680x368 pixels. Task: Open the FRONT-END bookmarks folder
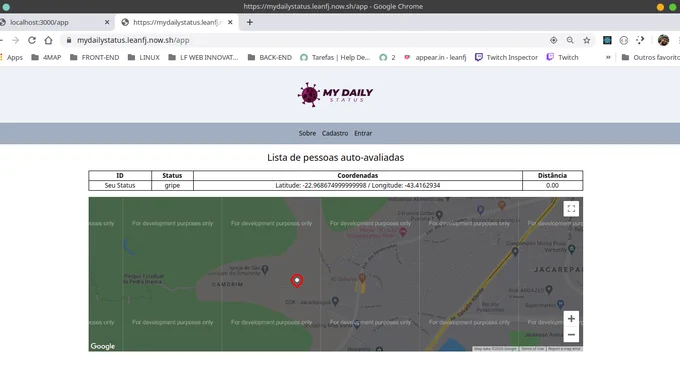[x=95, y=57]
